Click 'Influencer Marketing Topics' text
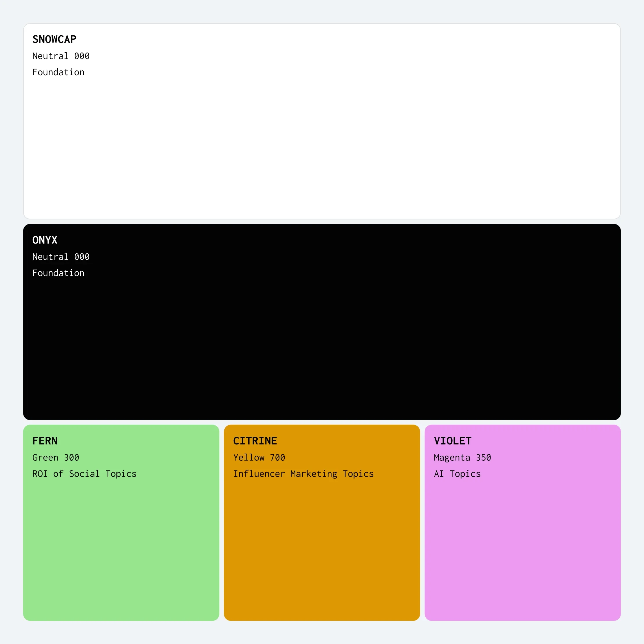 pyautogui.click(x=303, y=474)
